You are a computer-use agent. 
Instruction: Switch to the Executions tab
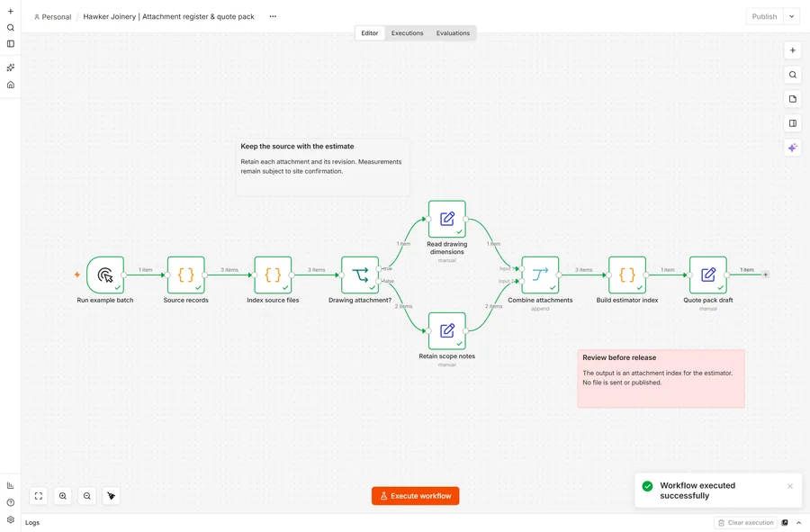point(407,33)
